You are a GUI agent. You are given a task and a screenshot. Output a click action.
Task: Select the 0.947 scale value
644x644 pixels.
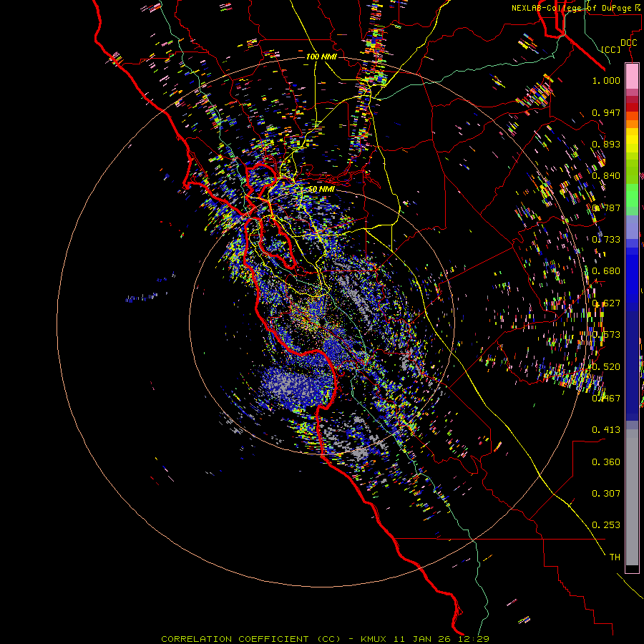(606, 112)
